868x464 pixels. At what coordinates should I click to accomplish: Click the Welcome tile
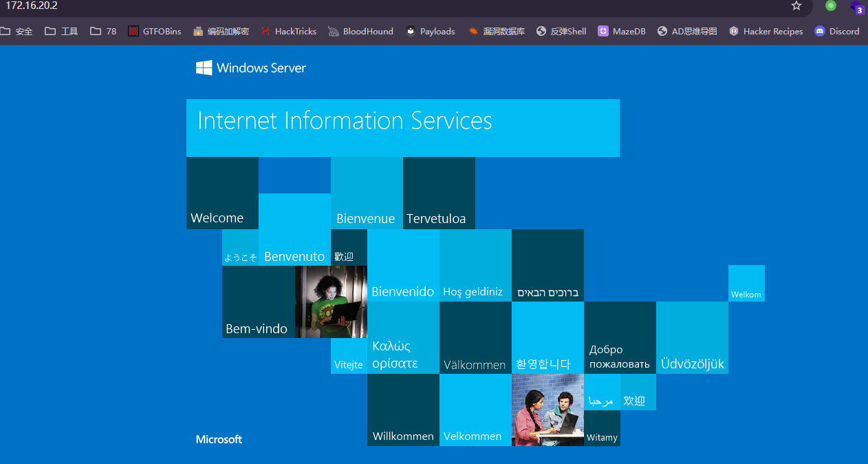pos(222,193)
